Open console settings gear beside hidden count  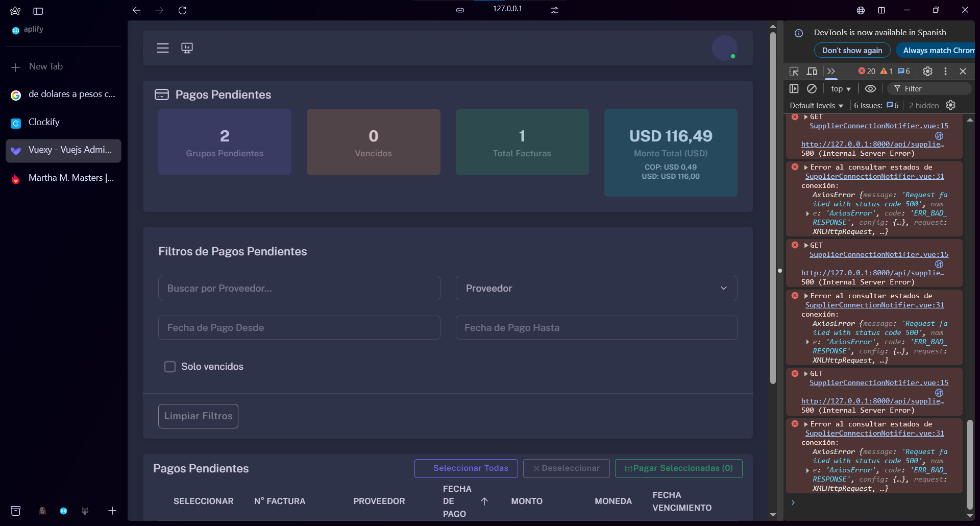point(950,105)
